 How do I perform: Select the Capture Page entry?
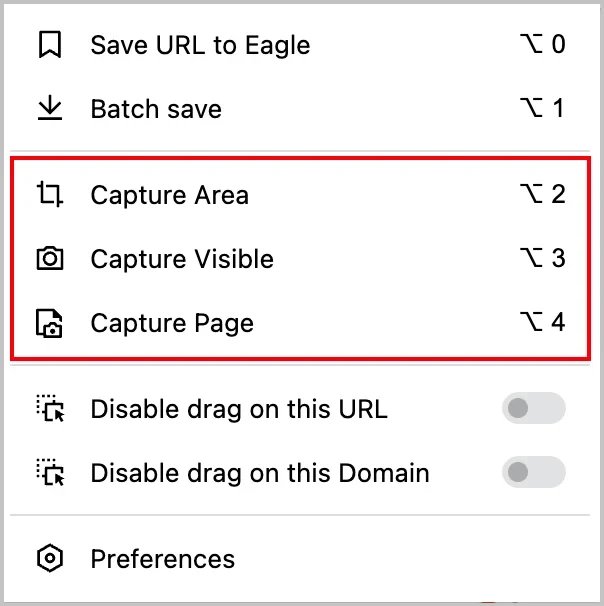coord(300,322)
